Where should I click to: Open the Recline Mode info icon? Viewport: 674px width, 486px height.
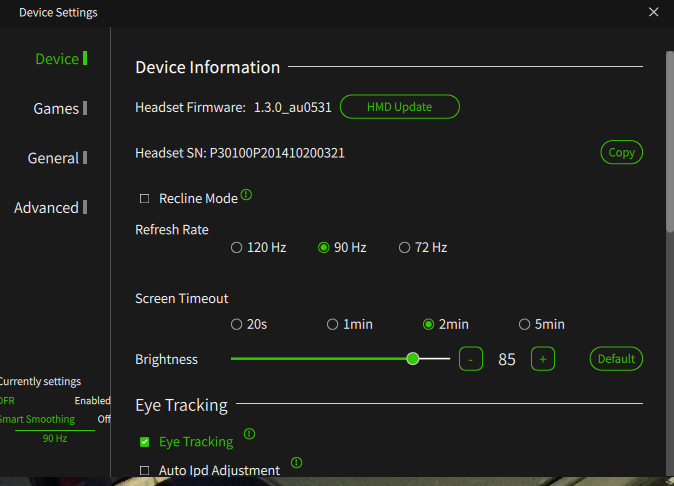click(x=246, y=195)
